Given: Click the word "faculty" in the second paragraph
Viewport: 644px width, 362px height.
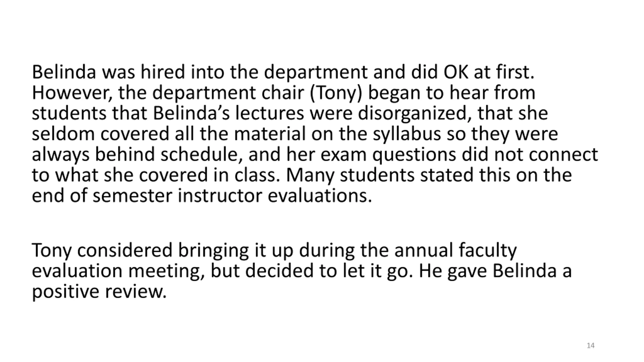Looking at the screenshot, I should (x=488, y=251).
